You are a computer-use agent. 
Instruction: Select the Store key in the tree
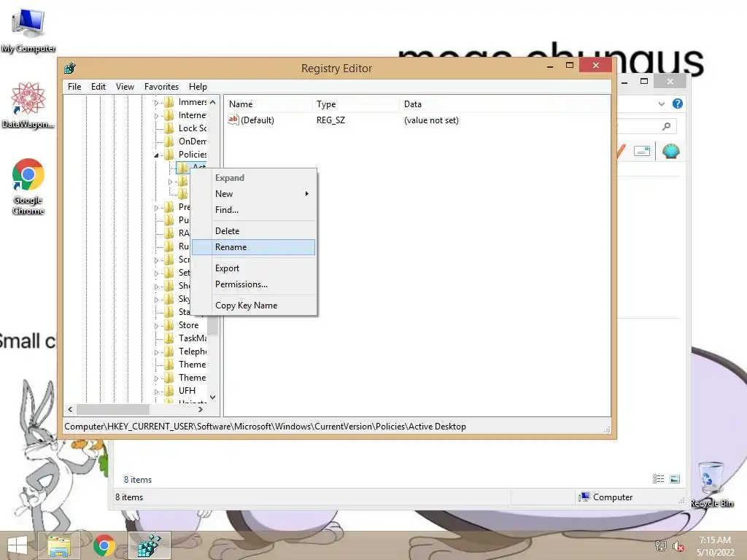(189, 325)
